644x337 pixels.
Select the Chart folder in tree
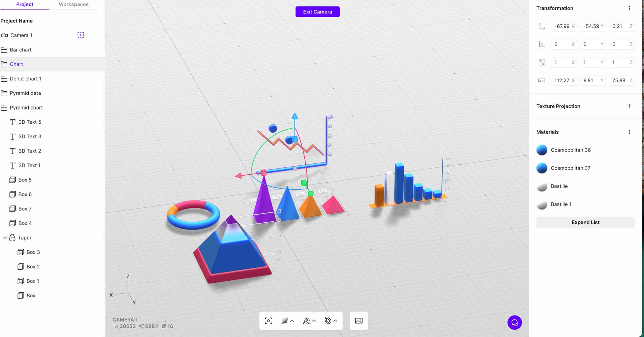click(52, 64)
